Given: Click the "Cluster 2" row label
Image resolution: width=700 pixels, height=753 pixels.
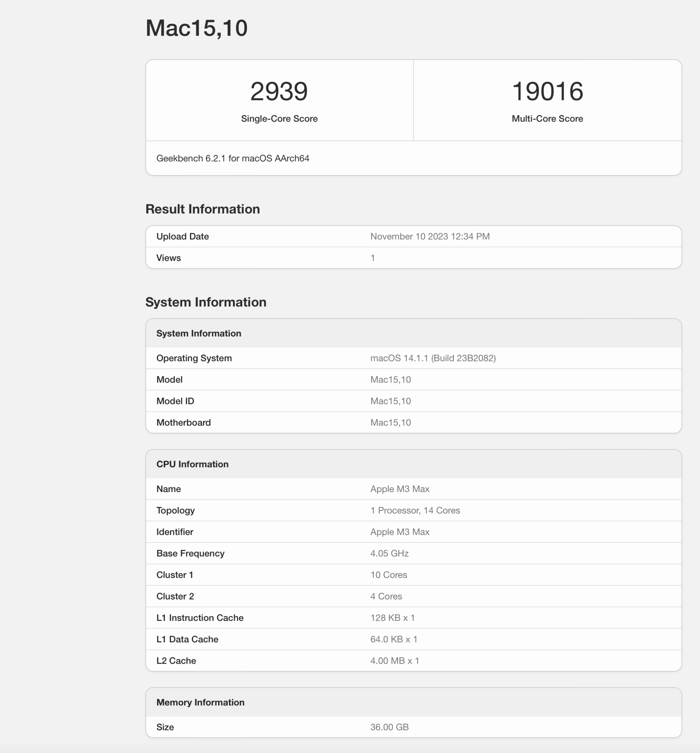Looking at the screenshot, I should click(175, 596).
